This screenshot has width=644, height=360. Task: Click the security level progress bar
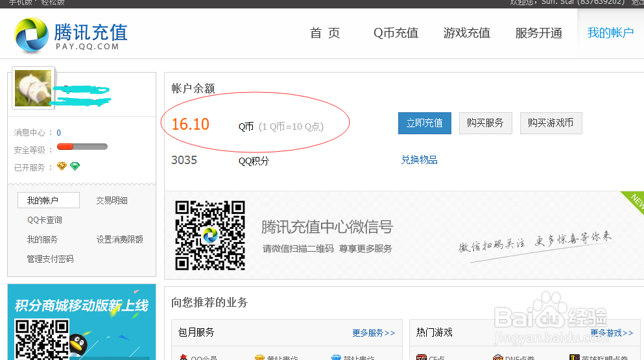(x=82, y=147)
